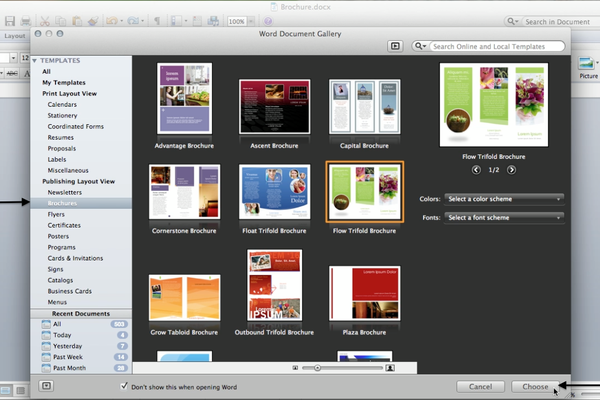The height and width of the screenshot is (400, 600).
Task: Click the Gallery icon in Word toolbar
Action: (213, 21)
